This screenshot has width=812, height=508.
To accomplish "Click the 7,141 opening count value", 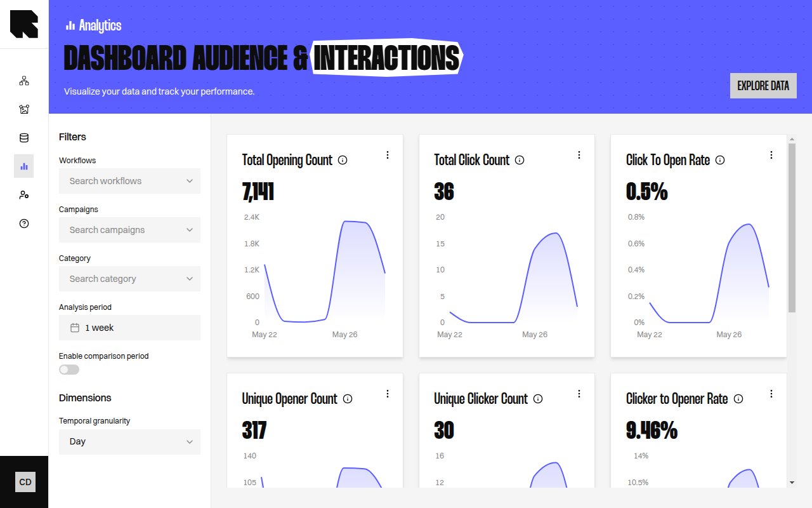I will pos(258,192).
